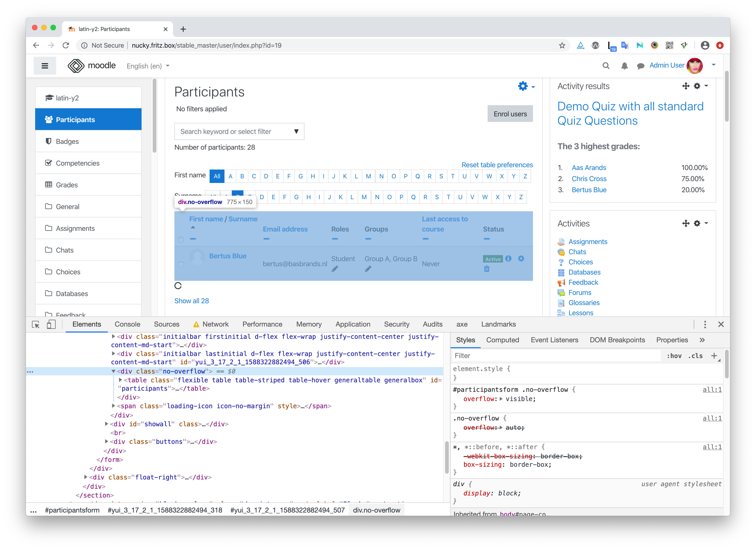Open the DevTools three-dot customize menu
Viewport: 756px width, 550px height.
pyautogui.click(x=705, y=324)
